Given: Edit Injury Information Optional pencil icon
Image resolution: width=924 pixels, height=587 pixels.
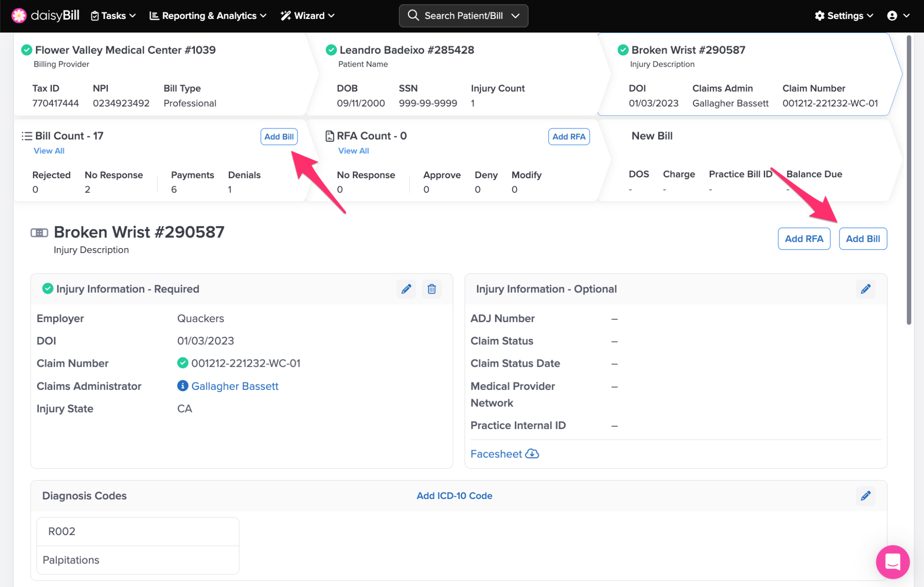Looking at the screenshot, I should (865, 289).
